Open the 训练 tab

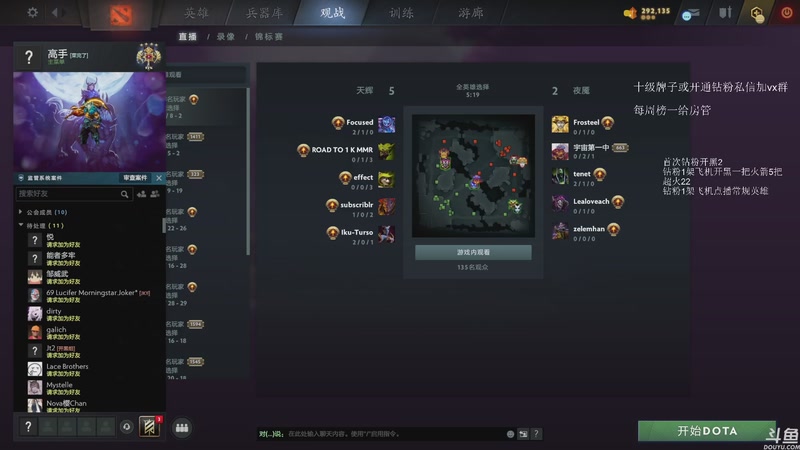pyautogui.click(x=402, y=13)
